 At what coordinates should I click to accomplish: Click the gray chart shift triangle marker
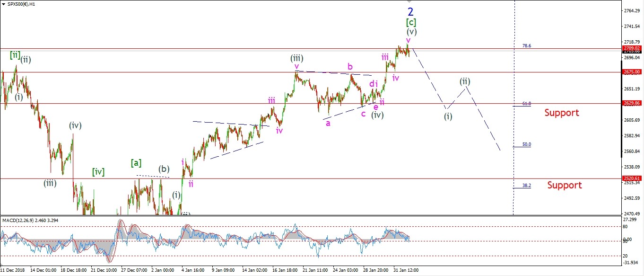pos(410,2)
